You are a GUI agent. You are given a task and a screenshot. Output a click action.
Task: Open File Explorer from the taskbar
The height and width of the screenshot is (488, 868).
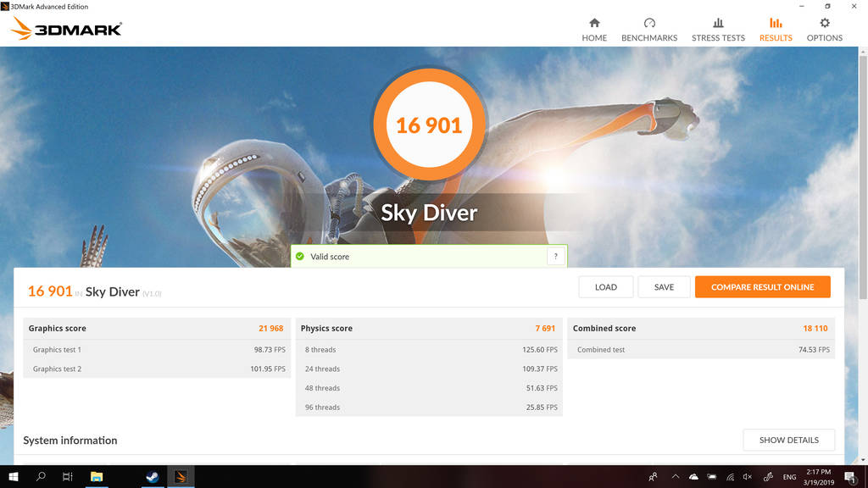coord(97,477)
